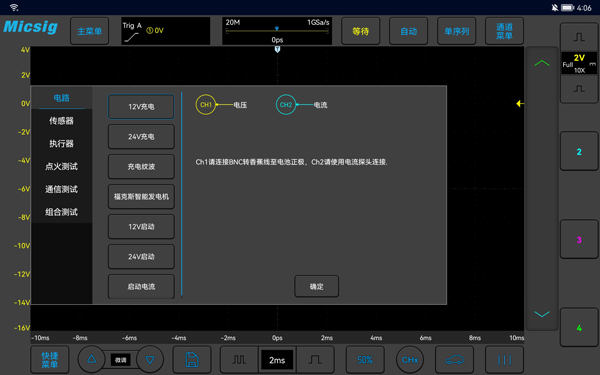Click the cursor lines icon

click(504, 360)
